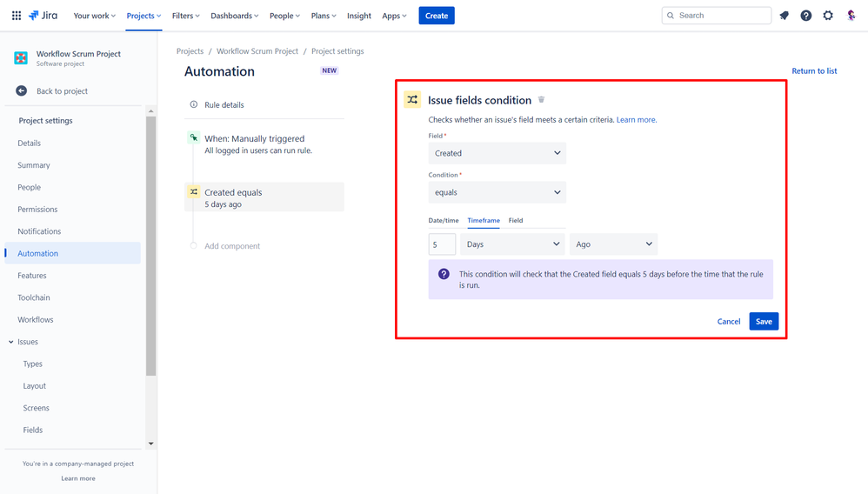Viewport: 868px width, 494px height.
Task: Click the Search box
Action: (717, 16)
